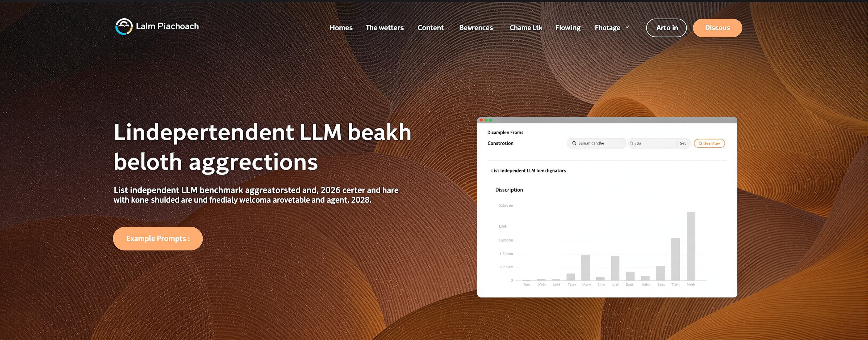The height and width of the screenshot is (340, 868).
Task: Click List indepeıdent LLM benchgnators text
Action: pos(528,171)
